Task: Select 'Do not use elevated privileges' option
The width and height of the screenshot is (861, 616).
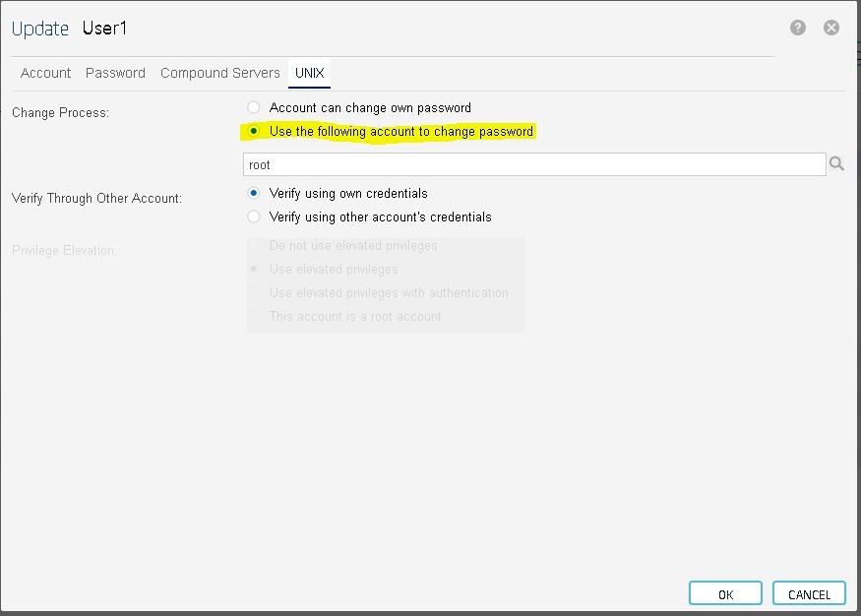Action: 255,245
